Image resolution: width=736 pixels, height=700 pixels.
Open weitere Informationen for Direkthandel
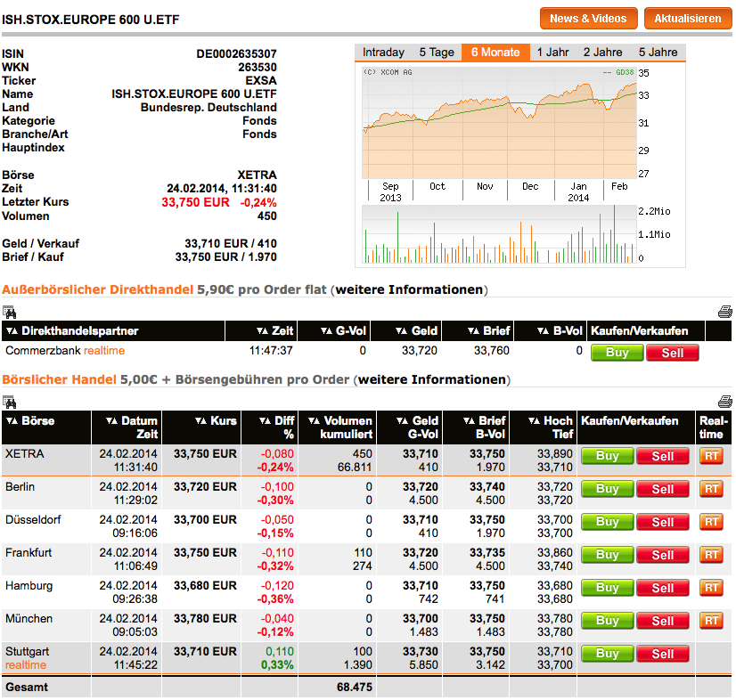409,289
